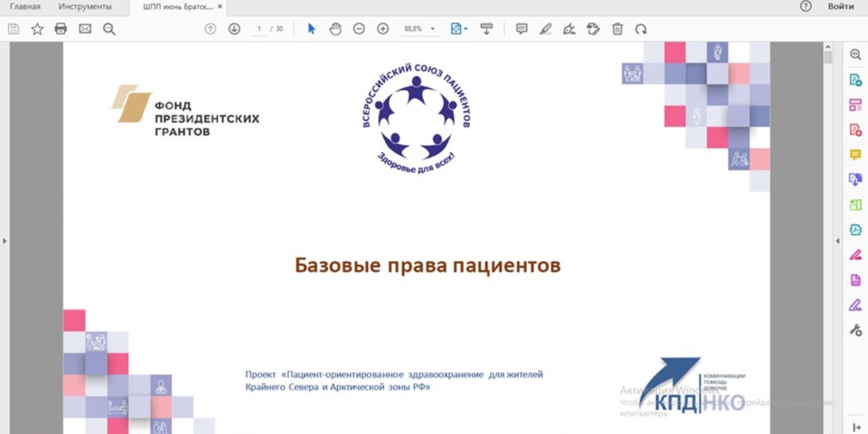This screenshot has height=434, width=868.
Task: Open the Инструменты tab
Action: (x=85, y=7)
